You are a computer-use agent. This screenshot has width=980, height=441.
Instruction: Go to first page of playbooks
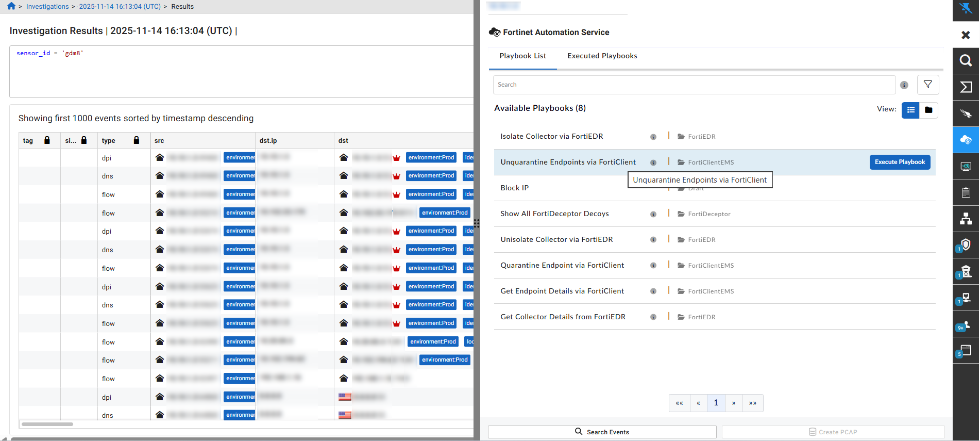[680, 403]
